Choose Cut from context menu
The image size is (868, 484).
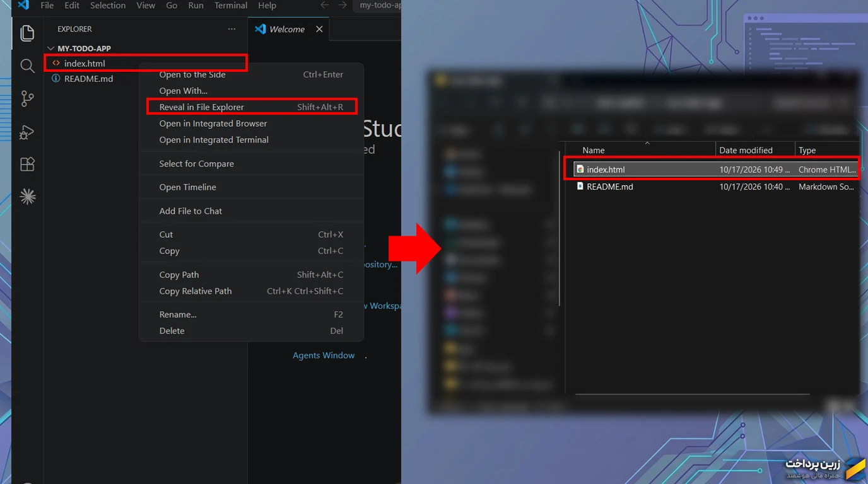(251, 234)
